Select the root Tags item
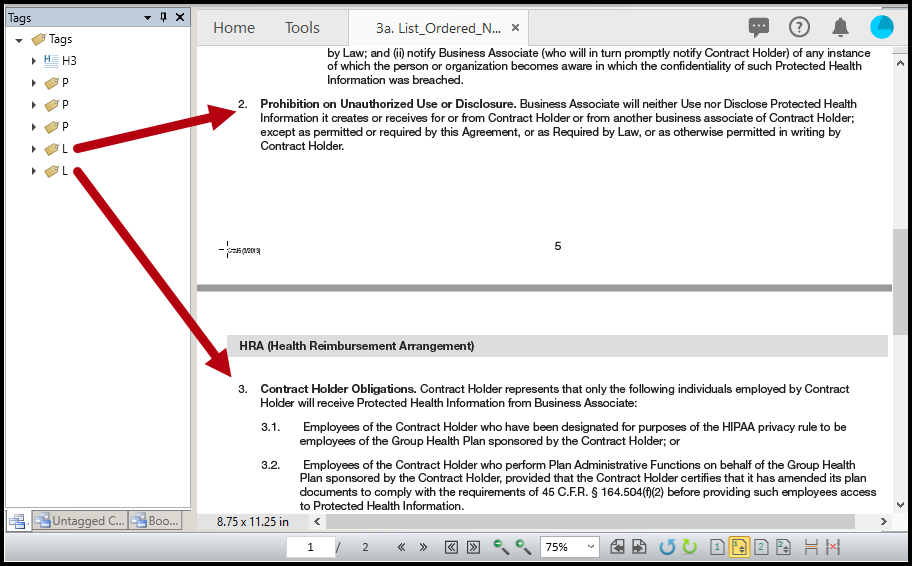Image resolution: width=912 pixels, height=566 pixels. pyautogui.click(x=52, y=39)
